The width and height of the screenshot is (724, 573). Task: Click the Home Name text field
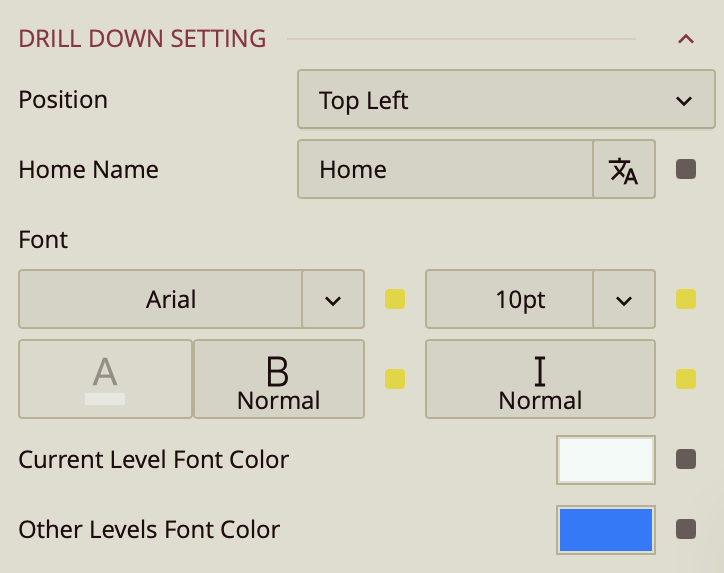pos(445,169)
